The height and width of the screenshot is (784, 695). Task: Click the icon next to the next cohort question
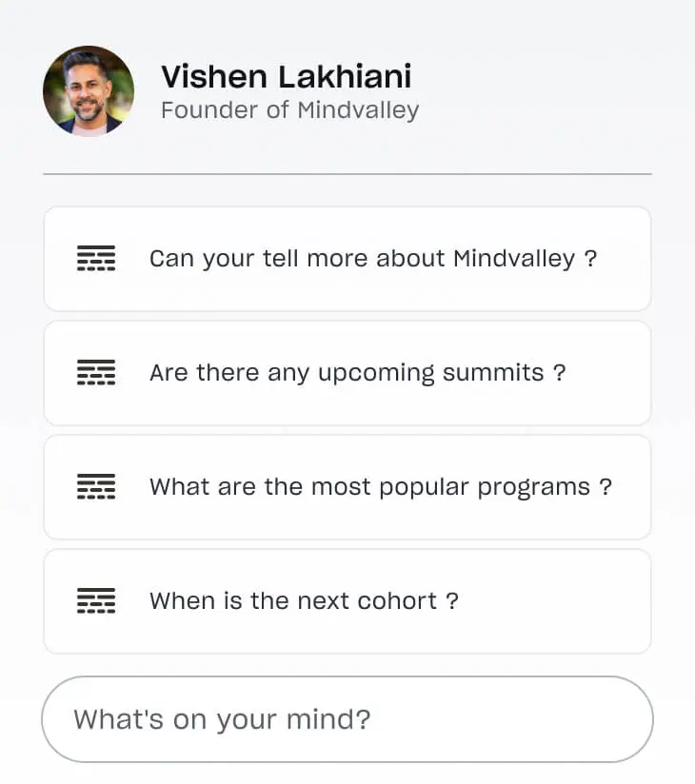coord(95,601)
